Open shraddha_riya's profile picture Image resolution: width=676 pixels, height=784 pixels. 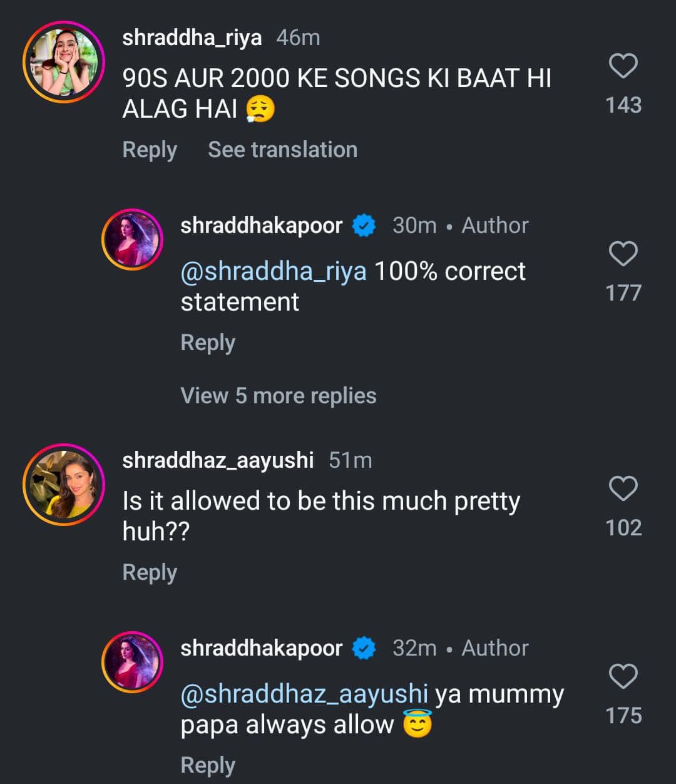tap(64, 62)
